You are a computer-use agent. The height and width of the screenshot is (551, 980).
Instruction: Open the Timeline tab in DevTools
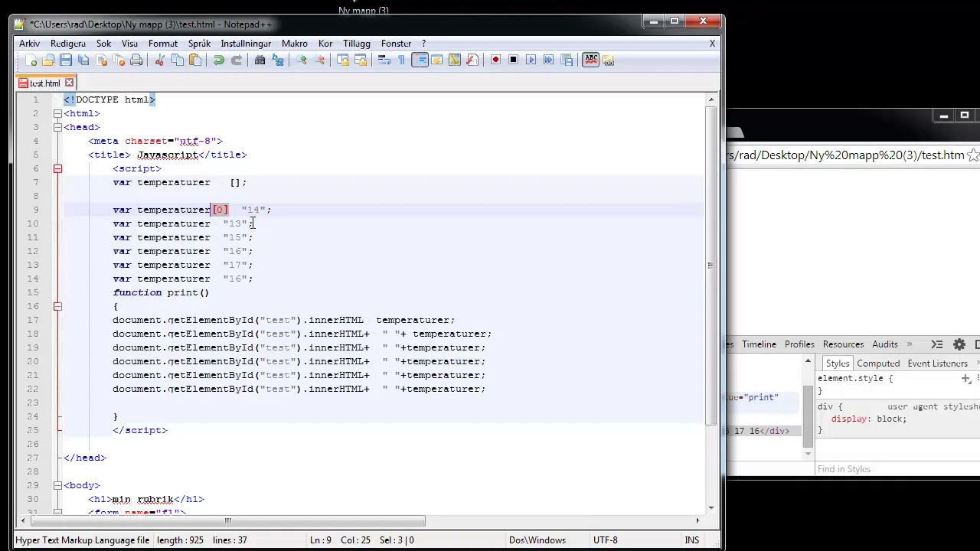pyautogui.click(x=759, y=344)
